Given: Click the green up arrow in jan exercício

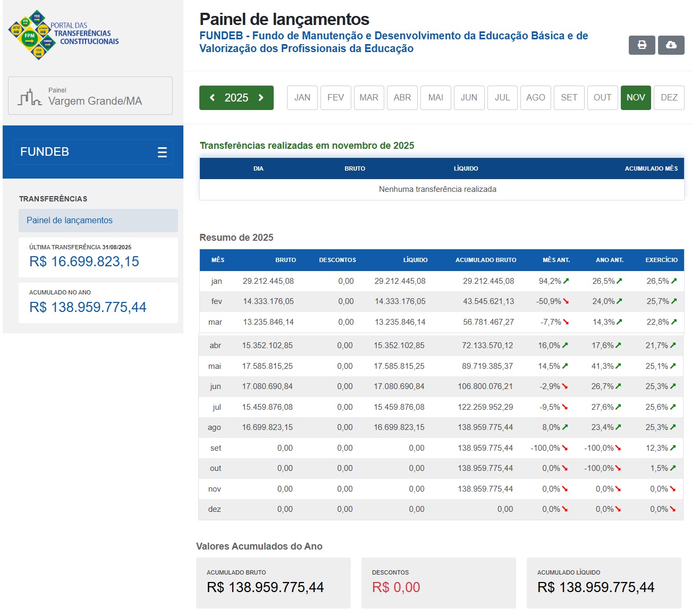Looking at the screenshot, I should (x=674, y=281).
